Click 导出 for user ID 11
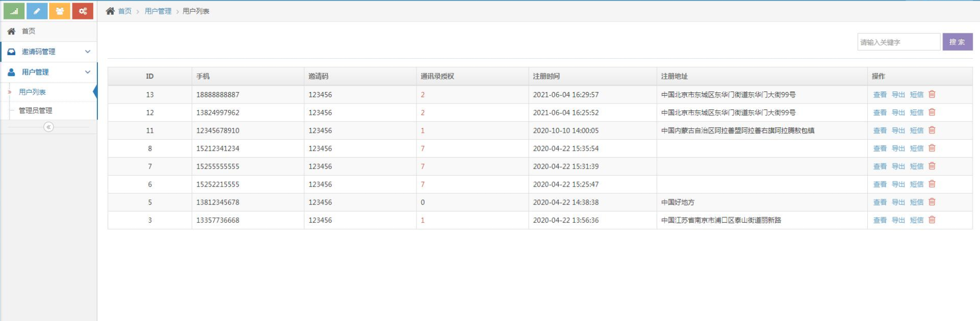Viewport: 980px width, 321px height. pos(898,131)
